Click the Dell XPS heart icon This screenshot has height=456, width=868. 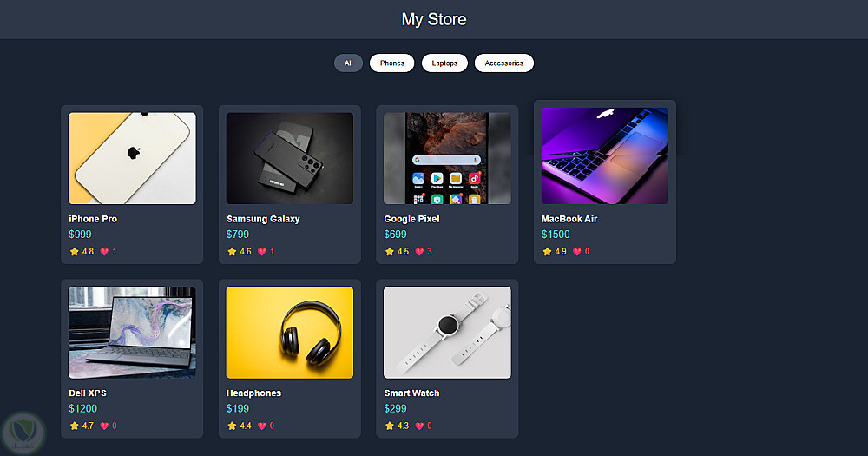[x=104, y=426]
